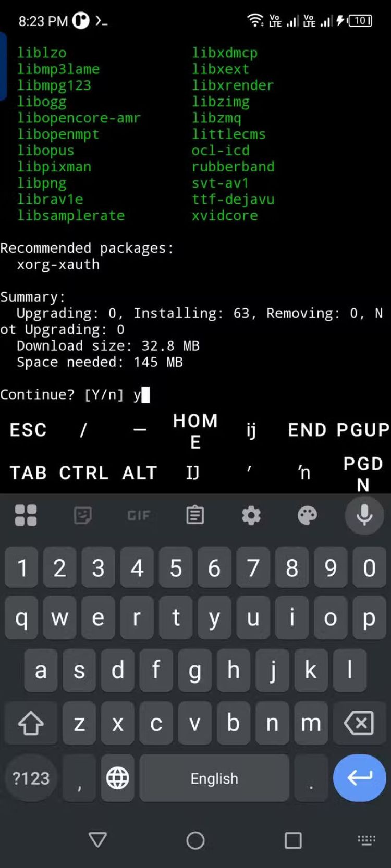
Task: Toggle the CTRL modifier key
Action: (84, 473)
